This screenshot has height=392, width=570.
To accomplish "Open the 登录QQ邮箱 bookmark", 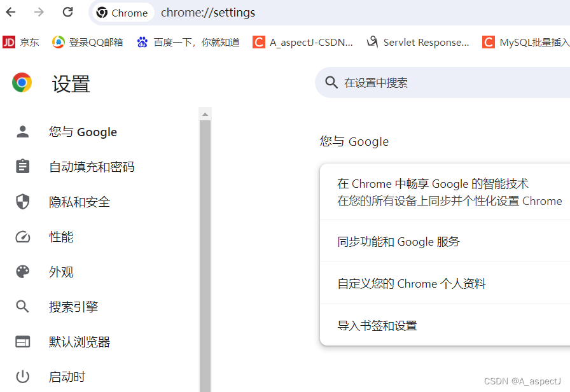I will click(x=88, y=43).
